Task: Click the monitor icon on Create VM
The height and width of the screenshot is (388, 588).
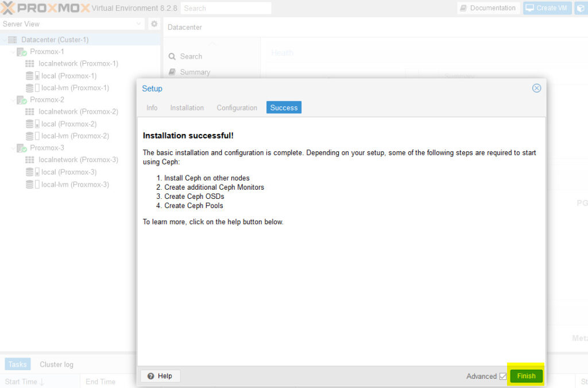Action: point(529,8)
